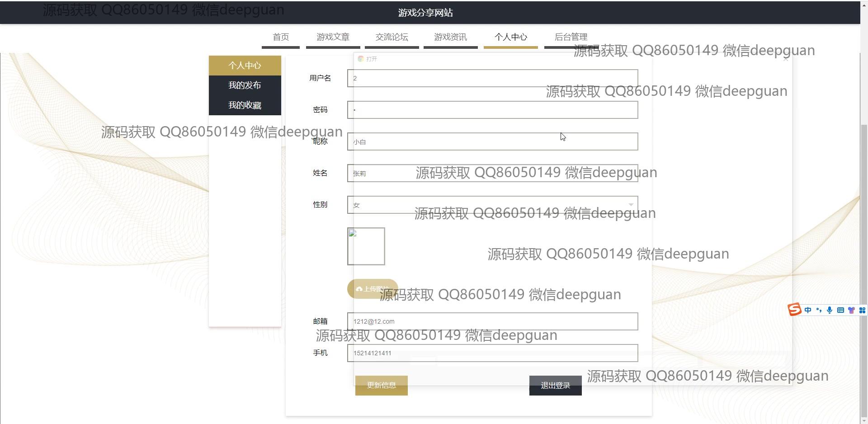Click into the 昵称 nickname field
Image resolution: width=868 pixels, height=424 pixels.
pyautogui.click(x=492, y=141)
